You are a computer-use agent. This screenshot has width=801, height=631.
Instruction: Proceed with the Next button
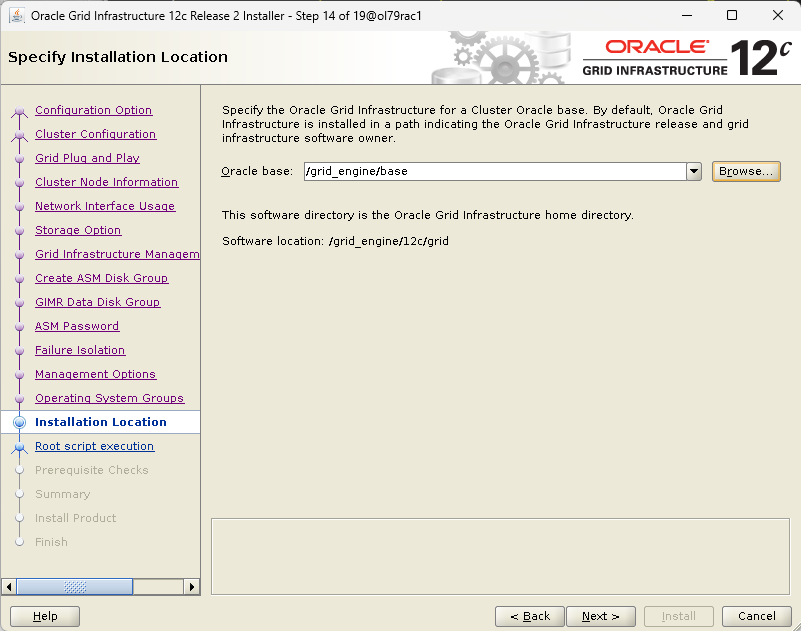(601, 616)
